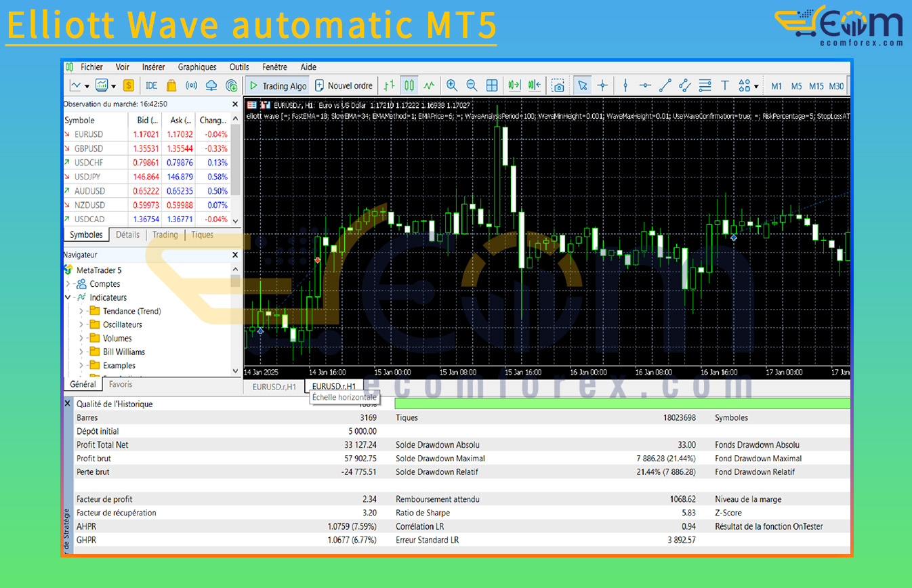Screen dimensions: 912x588
Task: Switch chart to line chart mode
Action: [x=429, y=86]
